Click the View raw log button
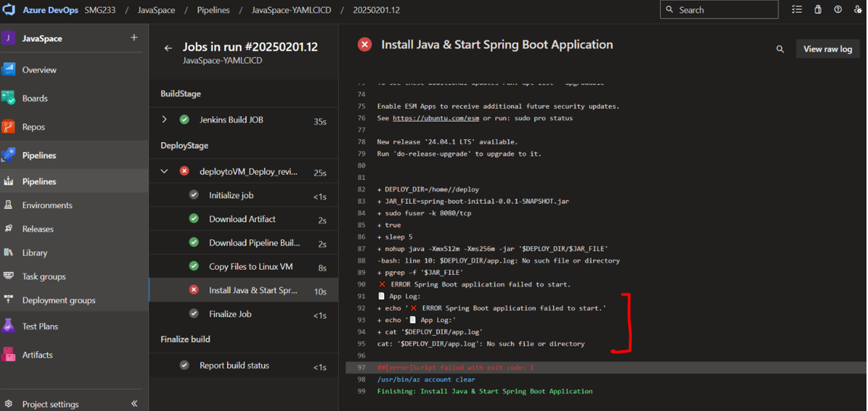 pyautogui.click(x=827, y=49)
